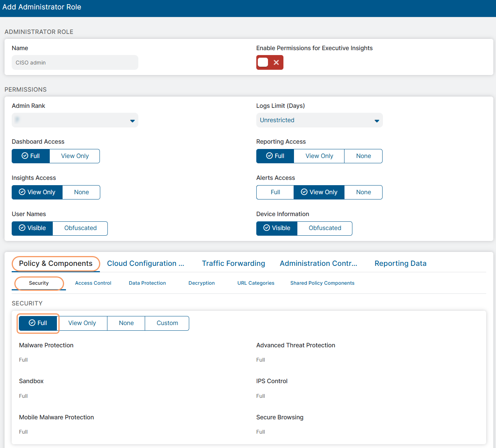Go to the Reporting Data tab
This screenshot has height=448, width=496.
coord(400,264)
